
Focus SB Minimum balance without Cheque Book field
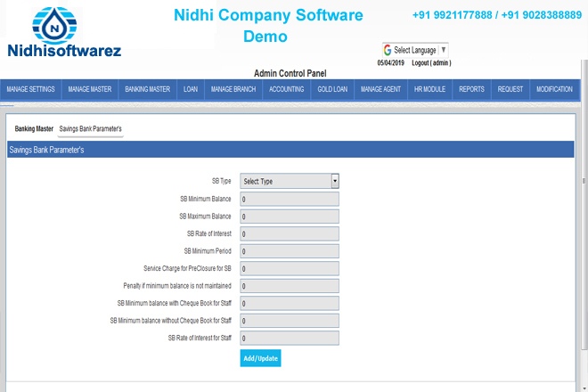click(x=290, y=321)
